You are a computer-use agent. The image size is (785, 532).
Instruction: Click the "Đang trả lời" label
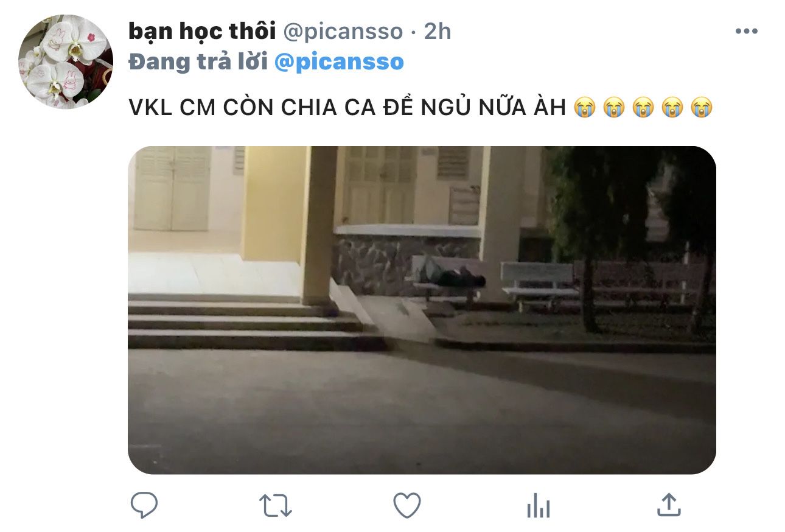pos(198,62)
